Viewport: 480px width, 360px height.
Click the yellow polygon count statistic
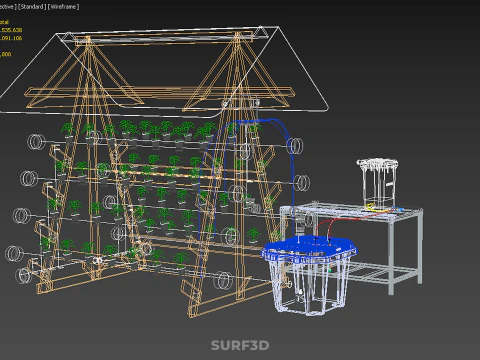[11, 30]
